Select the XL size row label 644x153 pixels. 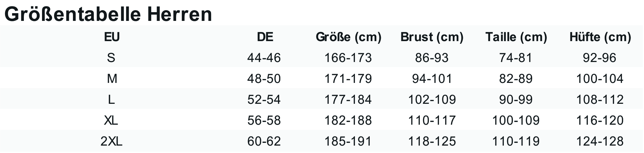[x=111, y=121]
